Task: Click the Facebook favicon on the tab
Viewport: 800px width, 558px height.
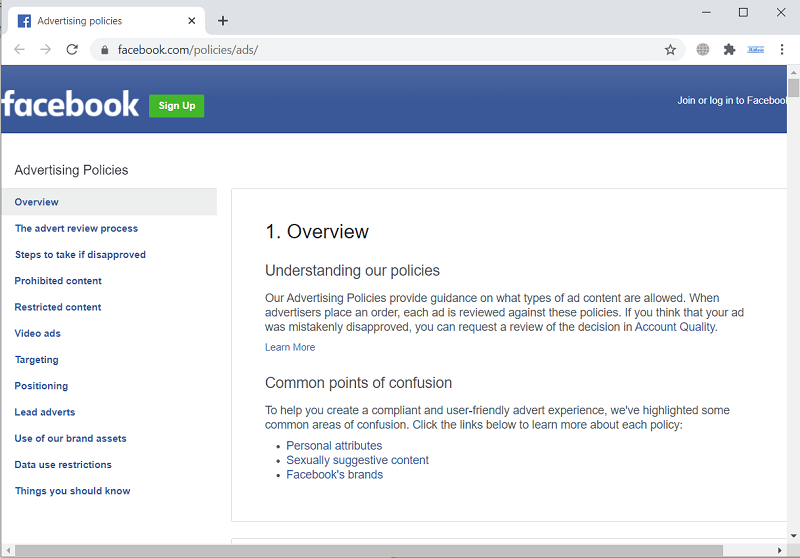Action: 24,21
